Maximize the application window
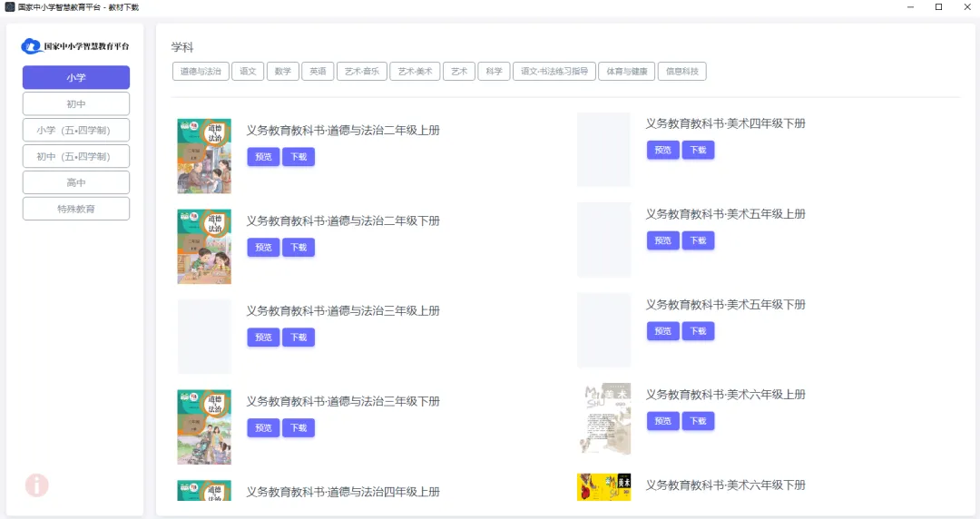980x519 pixels. [939, 7]
